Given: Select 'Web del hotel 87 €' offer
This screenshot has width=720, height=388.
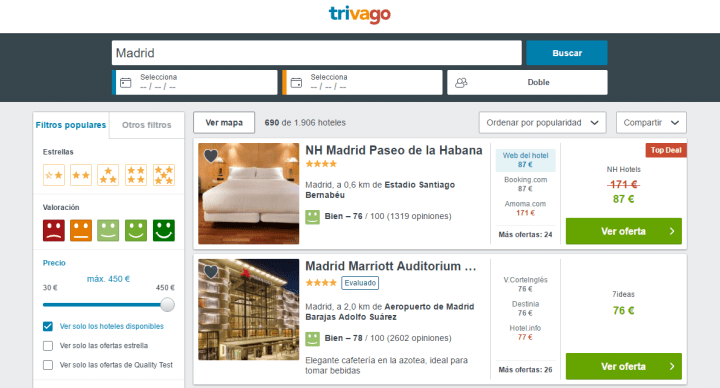Looking at the screenshot, I should pos(525,160).
